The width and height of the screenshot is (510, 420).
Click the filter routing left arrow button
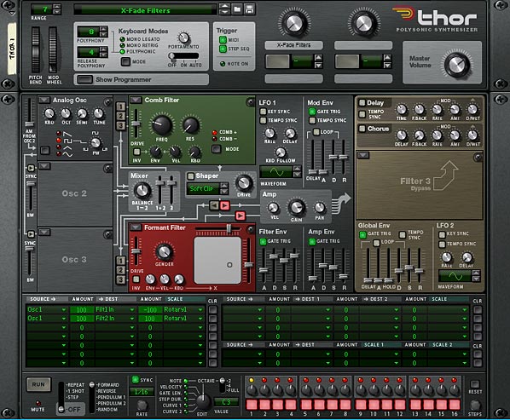pos(214,205)
